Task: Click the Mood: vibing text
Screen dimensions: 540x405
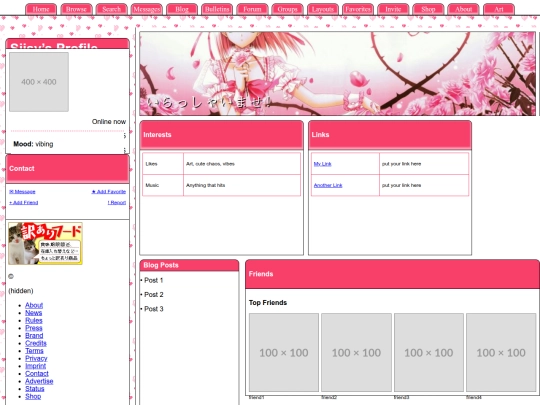Action: [x=33, y=144]
